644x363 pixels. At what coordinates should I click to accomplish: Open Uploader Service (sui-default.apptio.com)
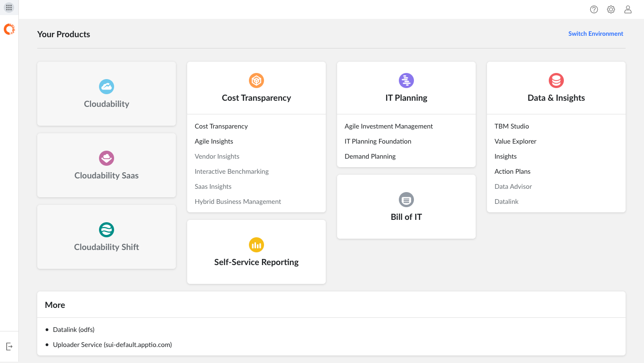tap(112, 345)
